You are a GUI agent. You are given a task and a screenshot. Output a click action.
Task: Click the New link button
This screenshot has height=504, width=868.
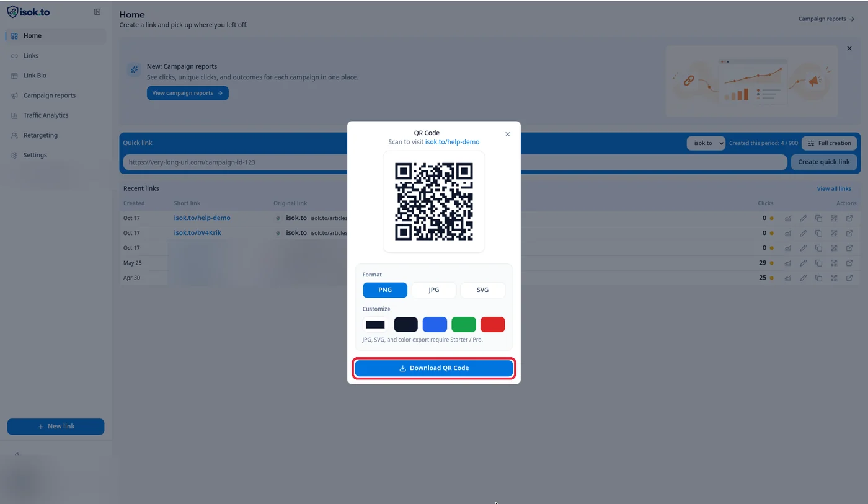pyautogui.click(x=56, y=427)
